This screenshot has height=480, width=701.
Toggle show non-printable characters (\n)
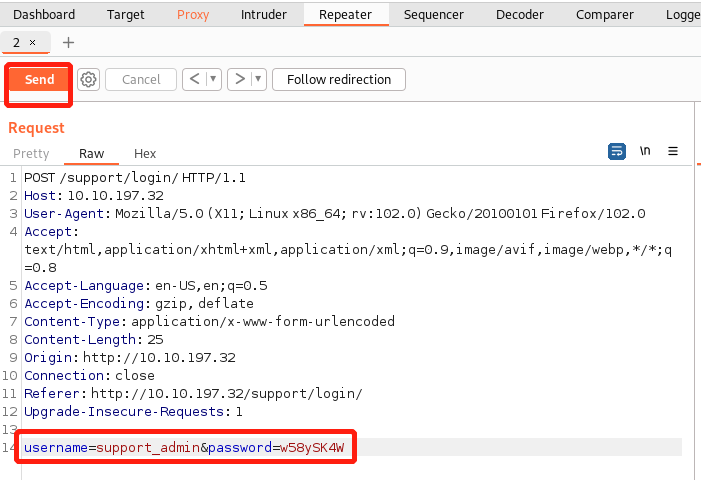tap(645, 151)
